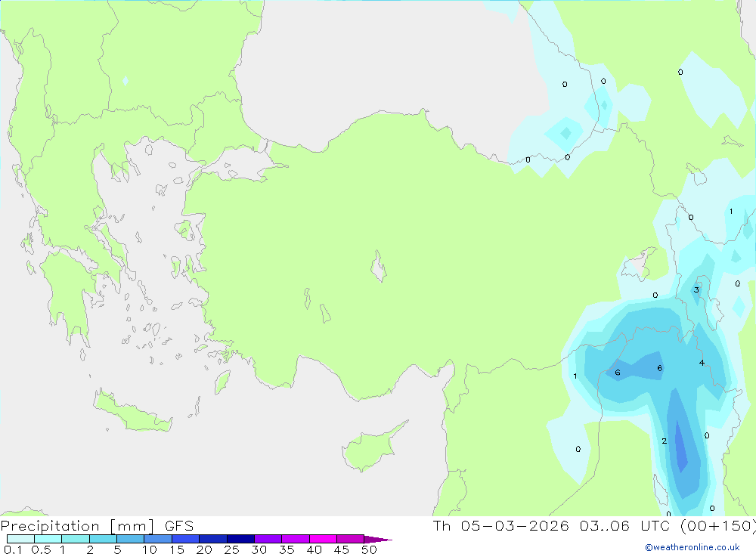Click the 5–10 mm legend color swatch
The height and width of the screenshot is (554, 756).
pyautogui.click(x=131, y=539)
